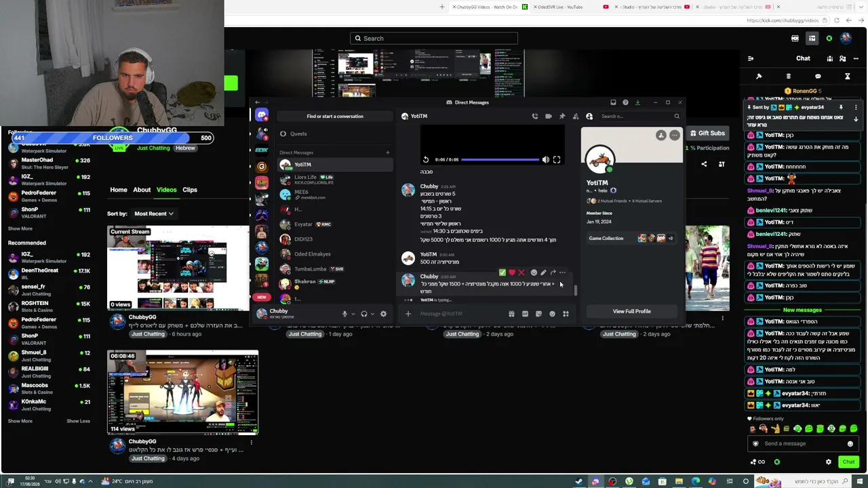The width and height of the screenshot is (868, 488).
Task: Open pinned messages in Discord chat
Action: (562, 117)
